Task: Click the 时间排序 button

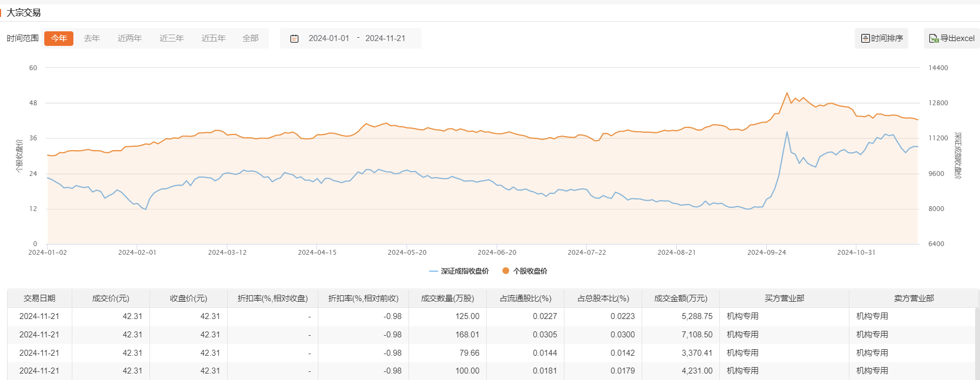Action: point(882,38)
